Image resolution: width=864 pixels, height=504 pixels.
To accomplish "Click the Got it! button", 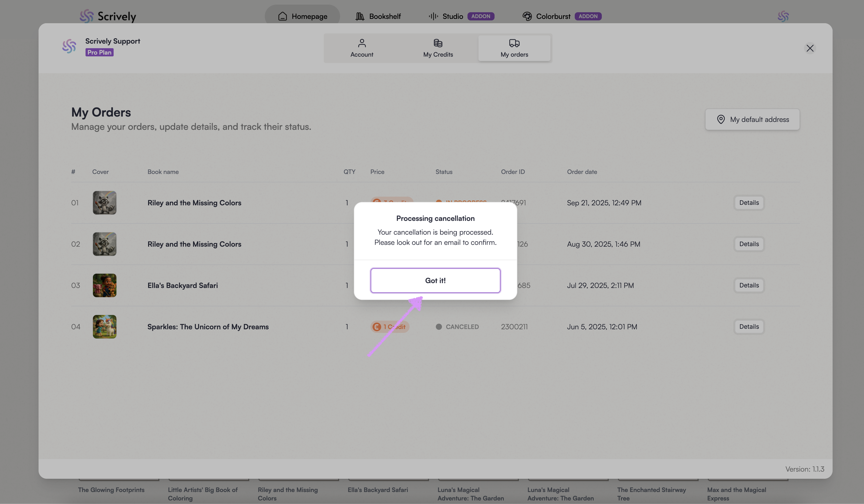I will 435,281.
